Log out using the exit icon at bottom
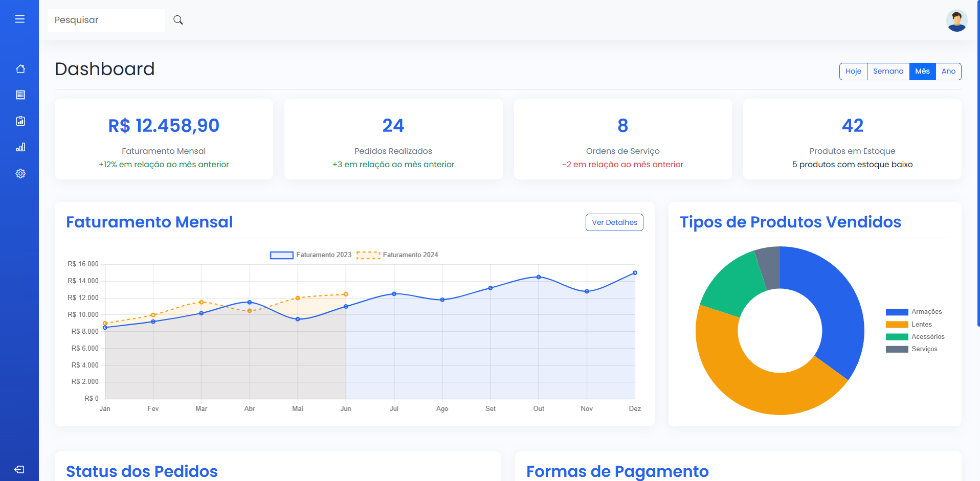Screen dimensions: 980x481 point(20,469)
